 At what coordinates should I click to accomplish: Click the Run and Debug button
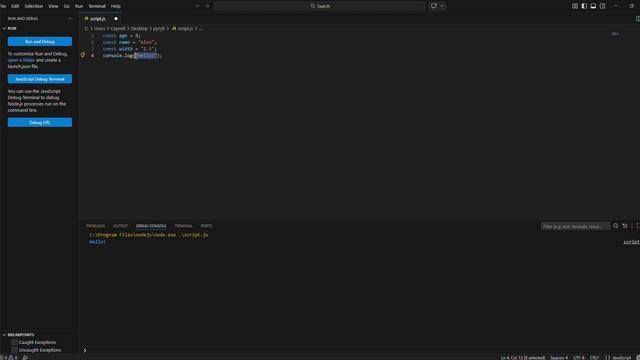click(x=40, y=42)
